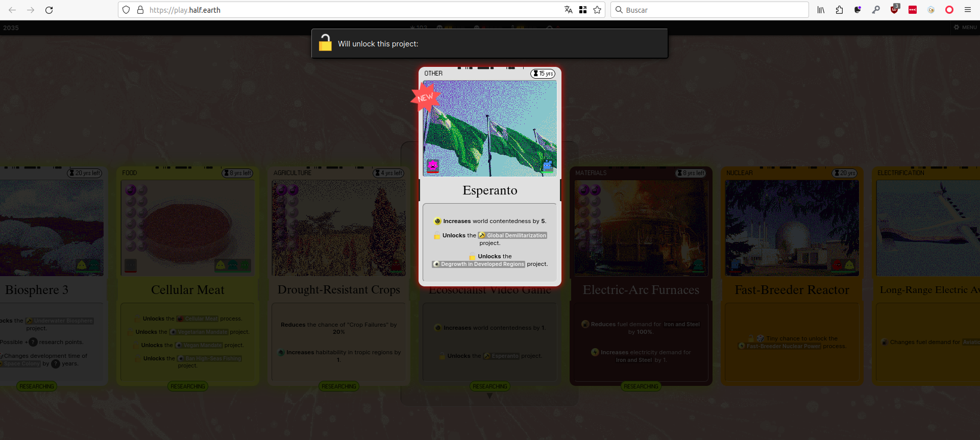Click the Fast-Breeder Reactor dome artwork
Image resolution: width=980 pixels, height=440 pixels.
click(792, 228)
